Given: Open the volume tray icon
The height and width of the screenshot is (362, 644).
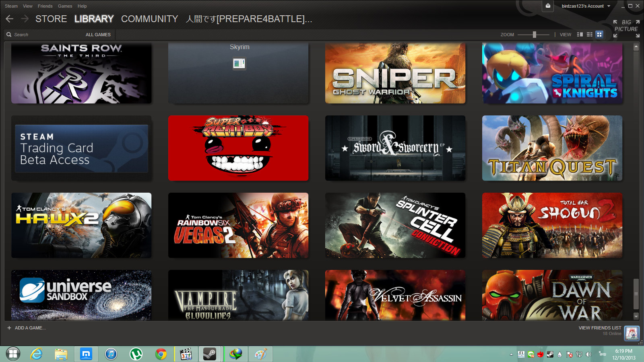Looking at the screenshot, I should [588, 354].
